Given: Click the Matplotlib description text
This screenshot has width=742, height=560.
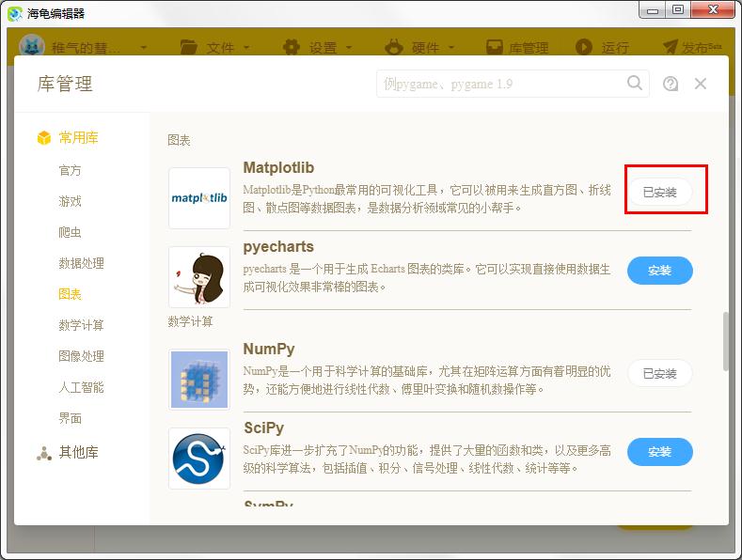Looking at the screenshot, I should (427, 198).
